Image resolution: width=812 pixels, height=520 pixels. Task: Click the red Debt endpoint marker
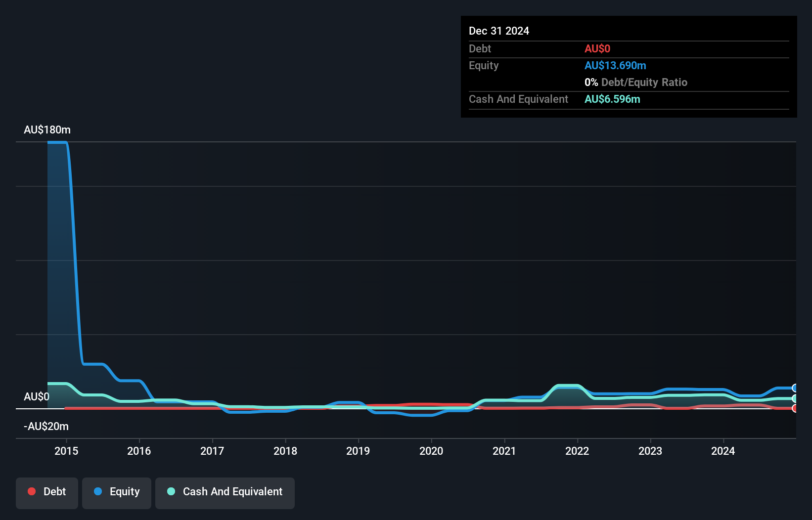[795, 408]
